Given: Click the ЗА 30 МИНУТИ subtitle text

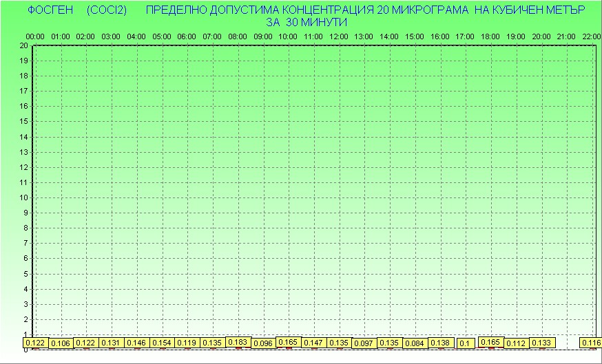Looking at the screenshot, I should pos(305,22).
